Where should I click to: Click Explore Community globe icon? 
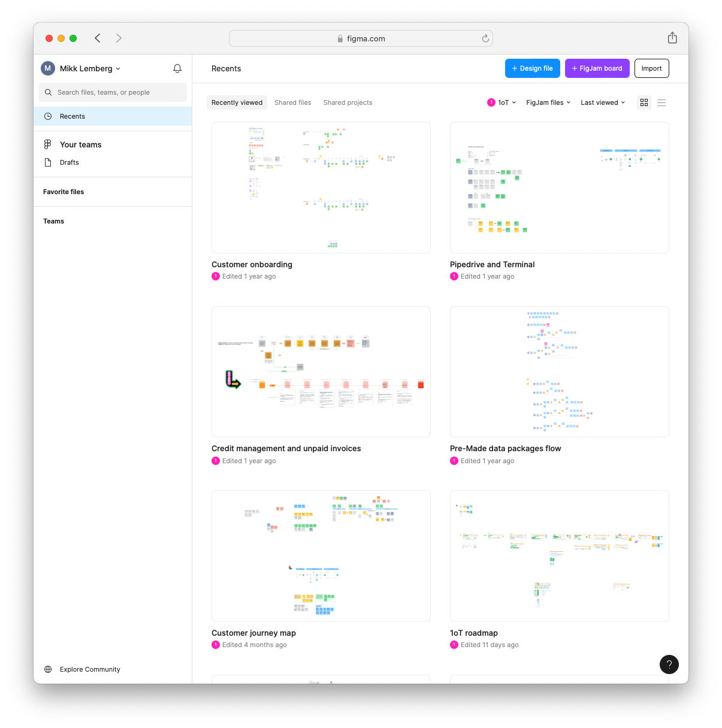point(48,669)
